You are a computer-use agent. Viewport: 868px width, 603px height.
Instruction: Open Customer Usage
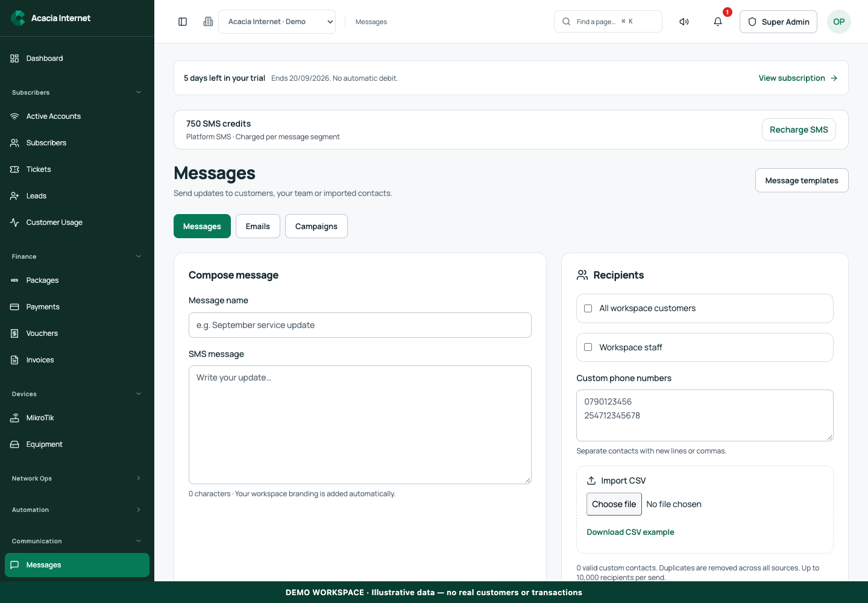(77, 223)
